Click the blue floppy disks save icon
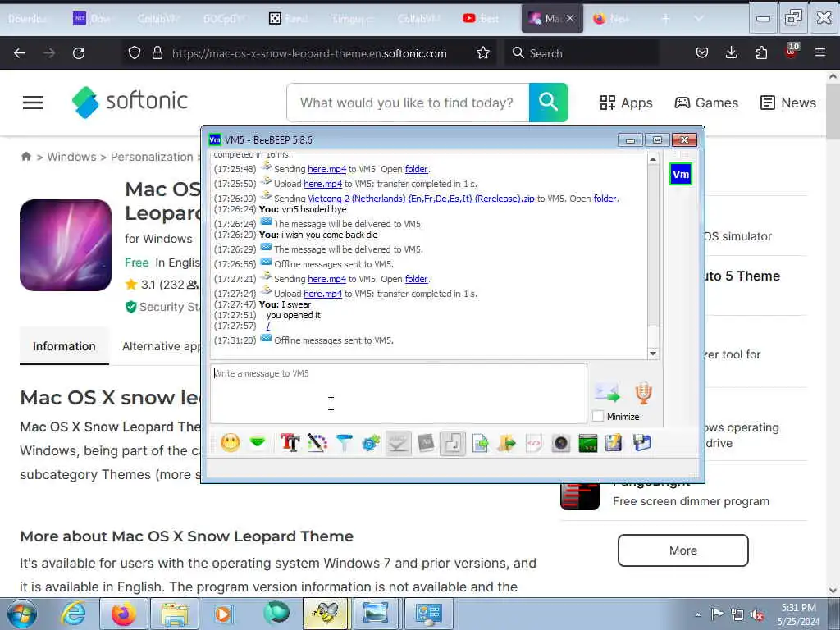The image size is (840, 630). [641, 443]
